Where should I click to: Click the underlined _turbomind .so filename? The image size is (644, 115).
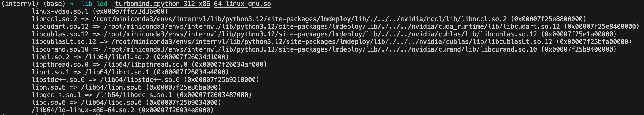point(191,4)
